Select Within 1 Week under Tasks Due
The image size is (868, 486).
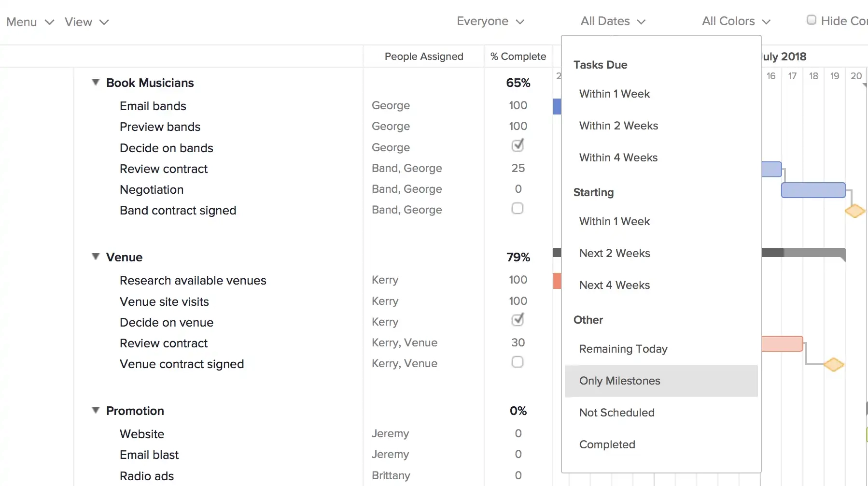click(614, 94)
